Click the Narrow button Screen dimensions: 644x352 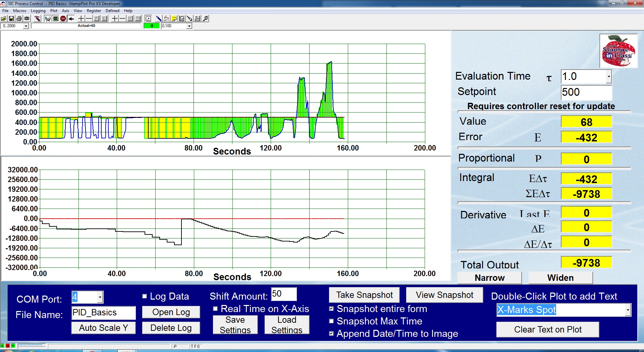coord(489,278)
